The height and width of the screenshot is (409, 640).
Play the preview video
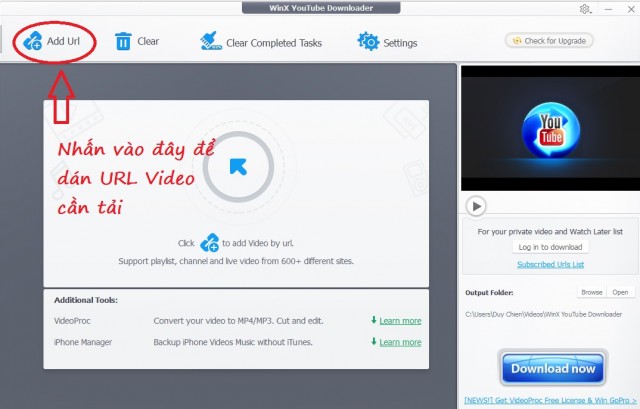pos(476,206)
